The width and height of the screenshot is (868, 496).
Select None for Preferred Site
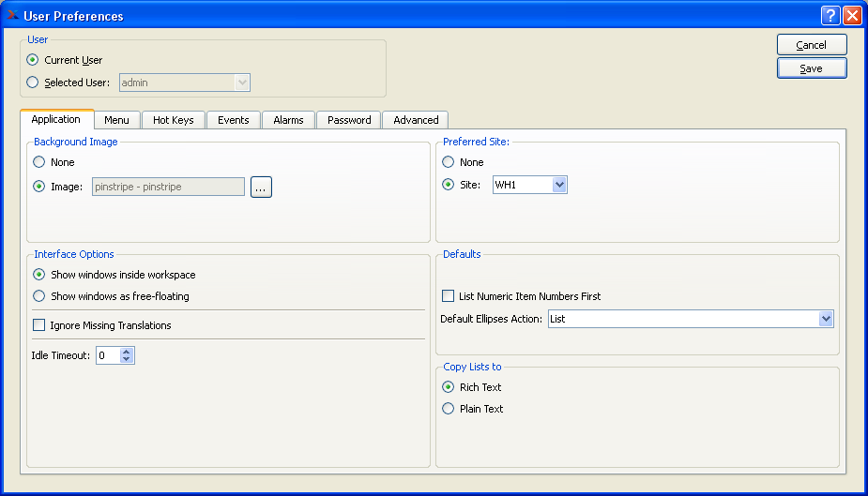448,162
